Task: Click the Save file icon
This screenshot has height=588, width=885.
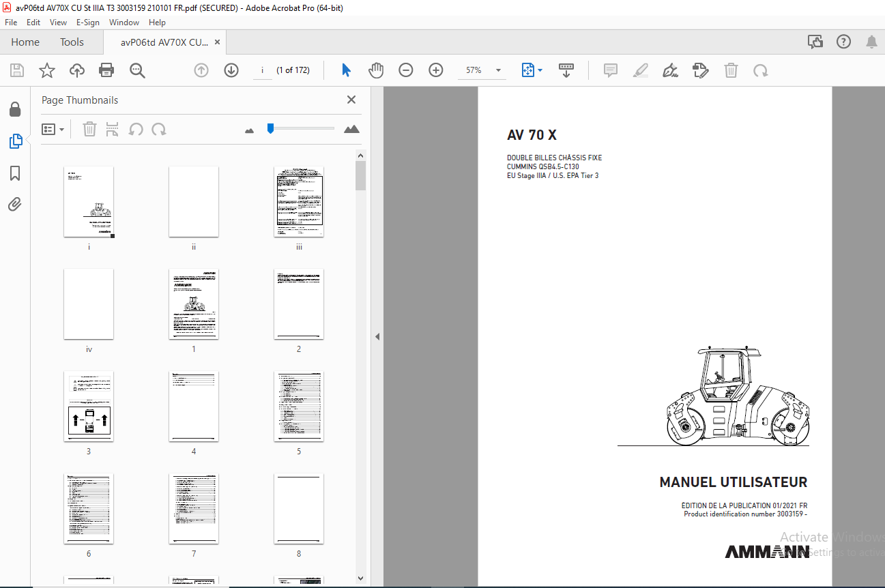Action: point(17,70)
